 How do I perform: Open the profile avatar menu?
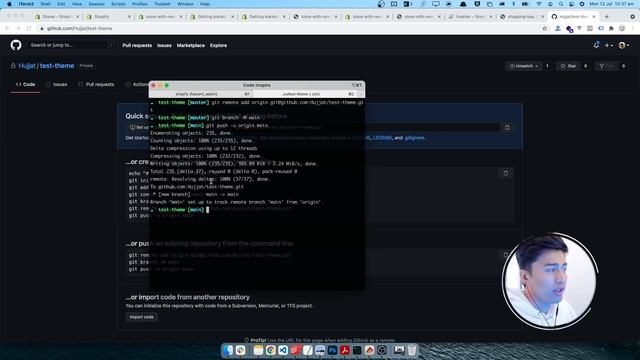623,45
